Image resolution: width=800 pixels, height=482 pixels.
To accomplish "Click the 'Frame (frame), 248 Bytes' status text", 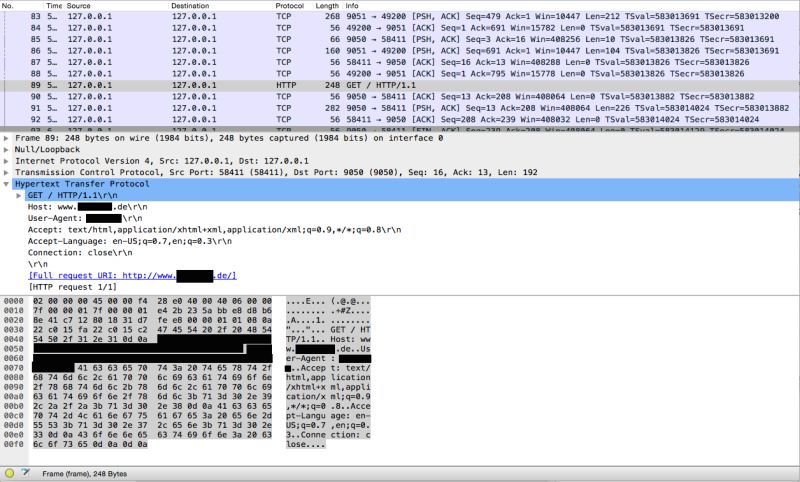I will (x=85, y=474).
